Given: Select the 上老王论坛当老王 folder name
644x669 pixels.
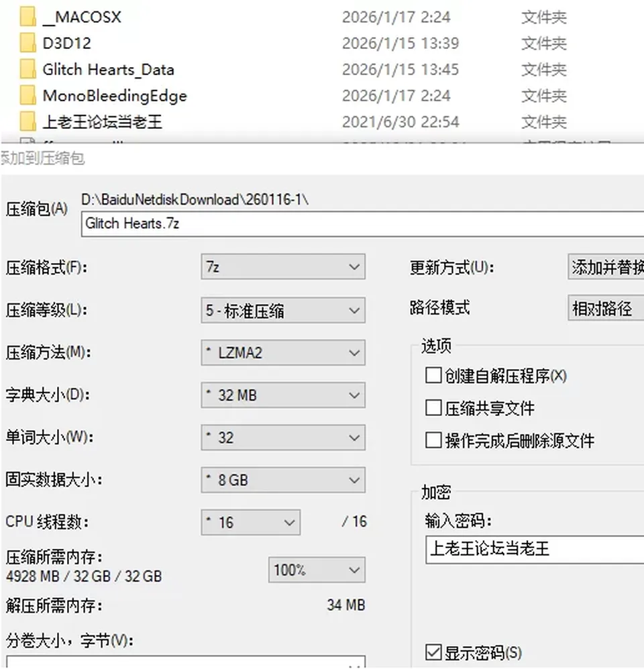Looking at the screenshot, I should [x=103, y=122].
